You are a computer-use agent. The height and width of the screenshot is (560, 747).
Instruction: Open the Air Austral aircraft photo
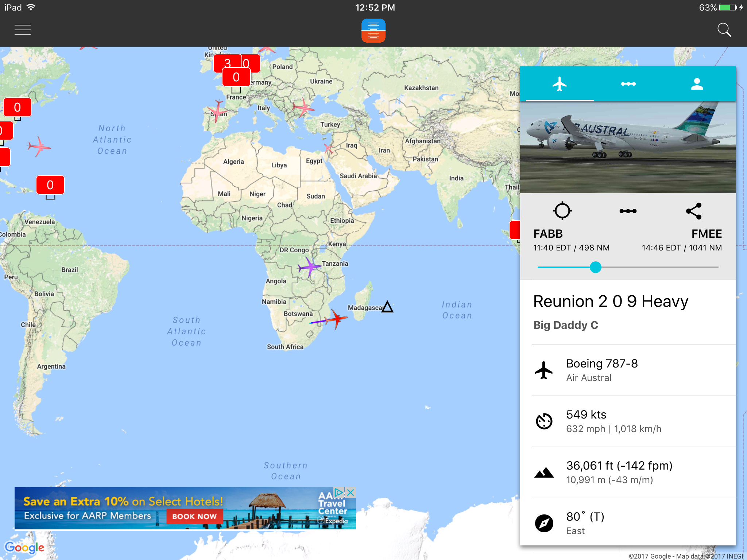coord(628,147)
